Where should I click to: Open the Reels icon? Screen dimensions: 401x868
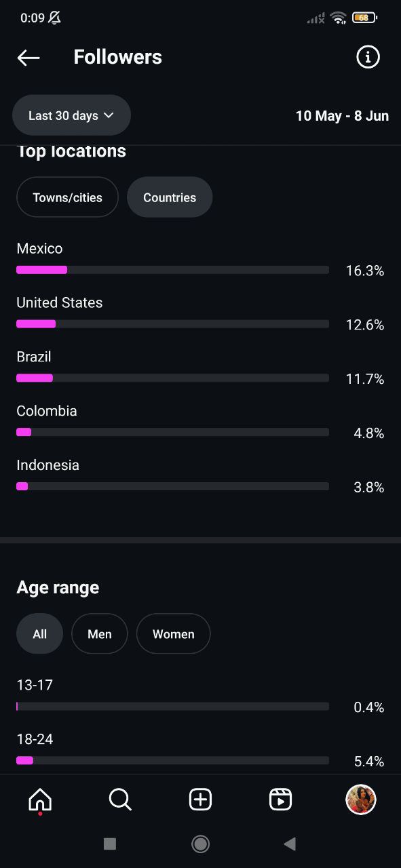point(280,800)
